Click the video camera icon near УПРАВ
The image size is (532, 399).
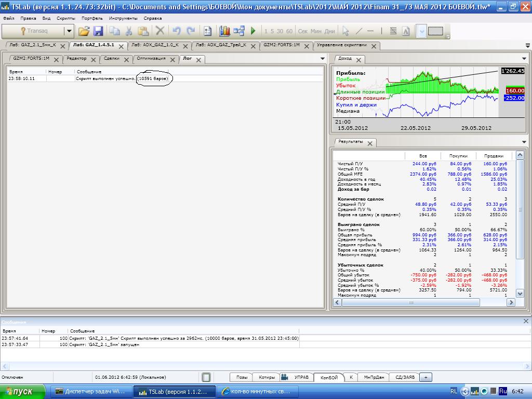[x=285, y=377]
